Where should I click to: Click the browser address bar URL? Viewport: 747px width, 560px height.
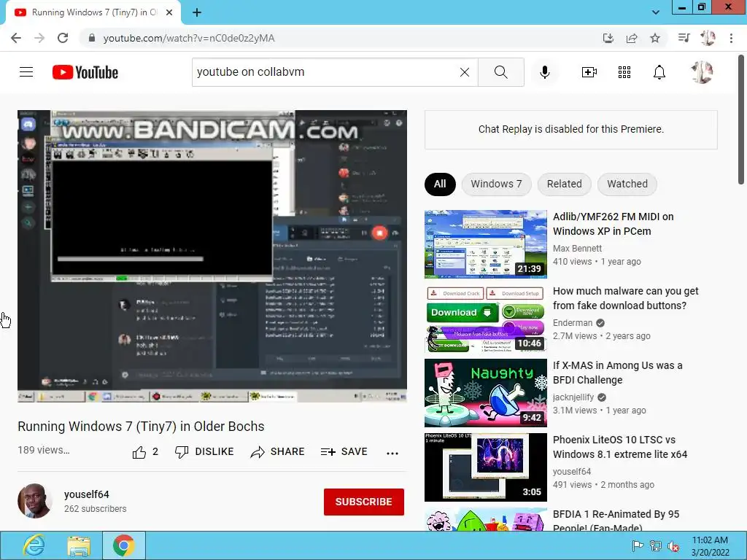[189, 38]
